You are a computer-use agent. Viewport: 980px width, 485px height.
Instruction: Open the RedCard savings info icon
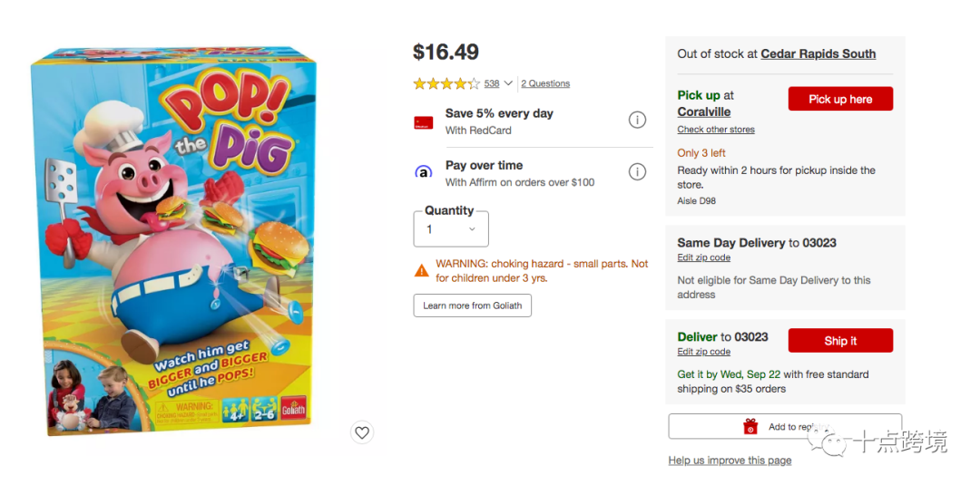click(x=638, y=120)
